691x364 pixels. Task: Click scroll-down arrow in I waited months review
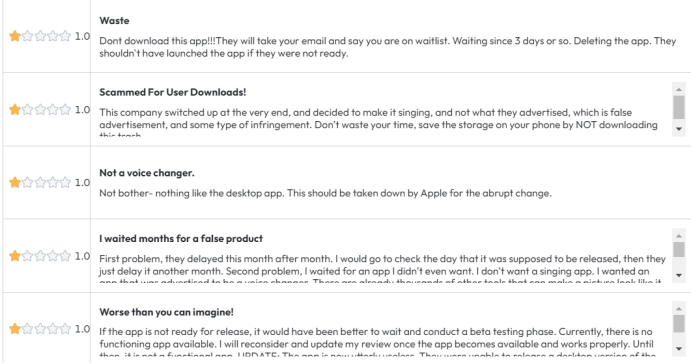coord(679,275)
